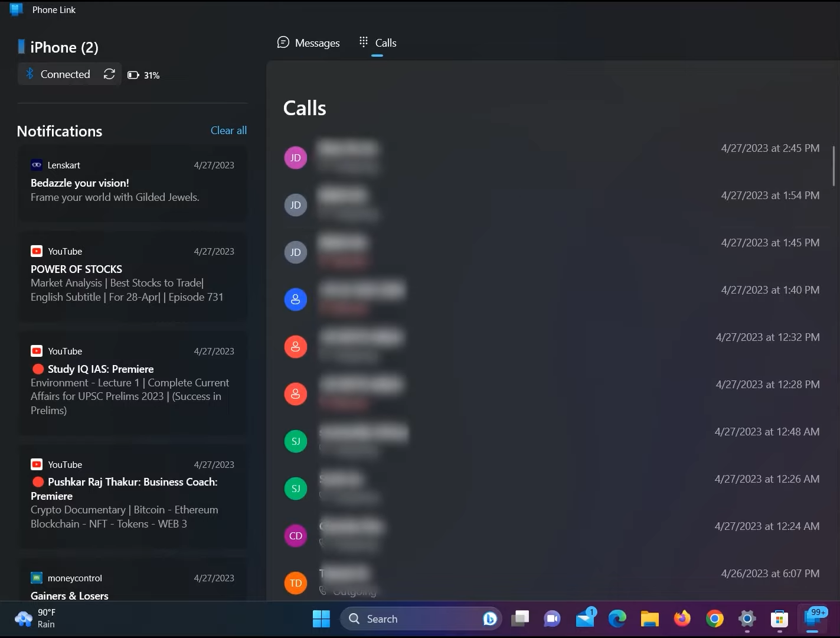Select the TD call avatar from 4/26/2023

click(x=296, y=583)
